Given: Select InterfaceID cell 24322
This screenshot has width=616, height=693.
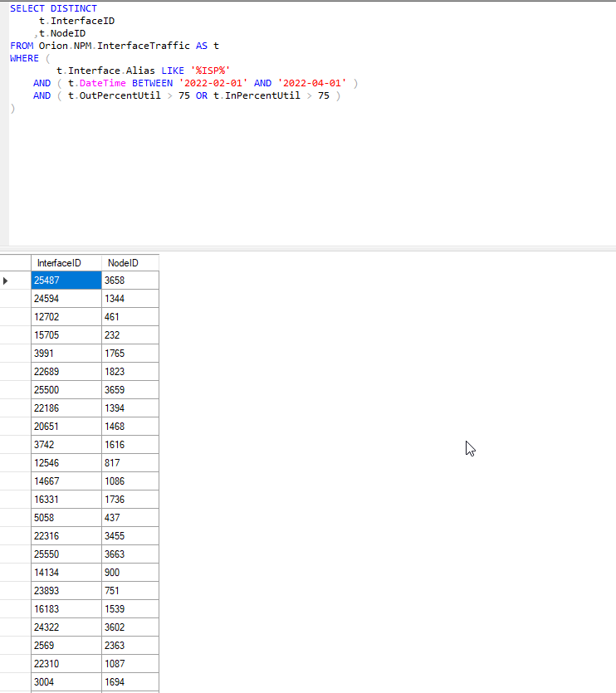Looking at the screenshot, I should click(x=66, y=627).
